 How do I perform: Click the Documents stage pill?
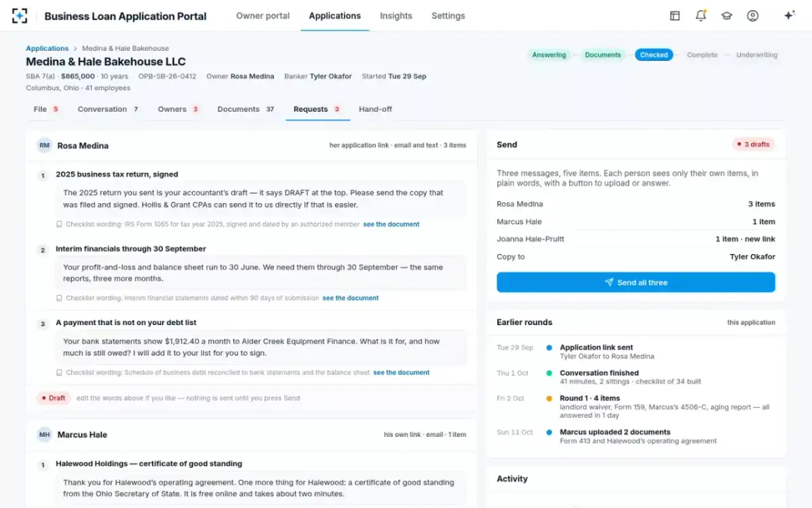tap(603, 55)
